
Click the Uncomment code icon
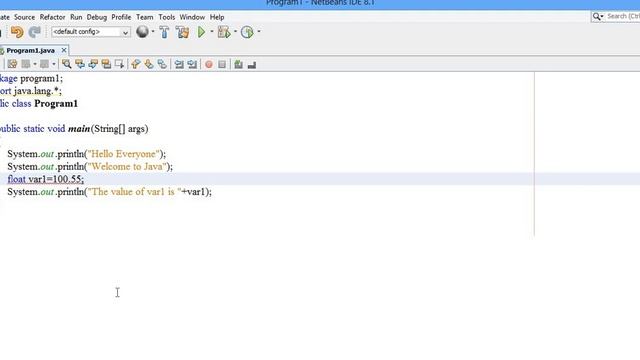click(251, 64)
